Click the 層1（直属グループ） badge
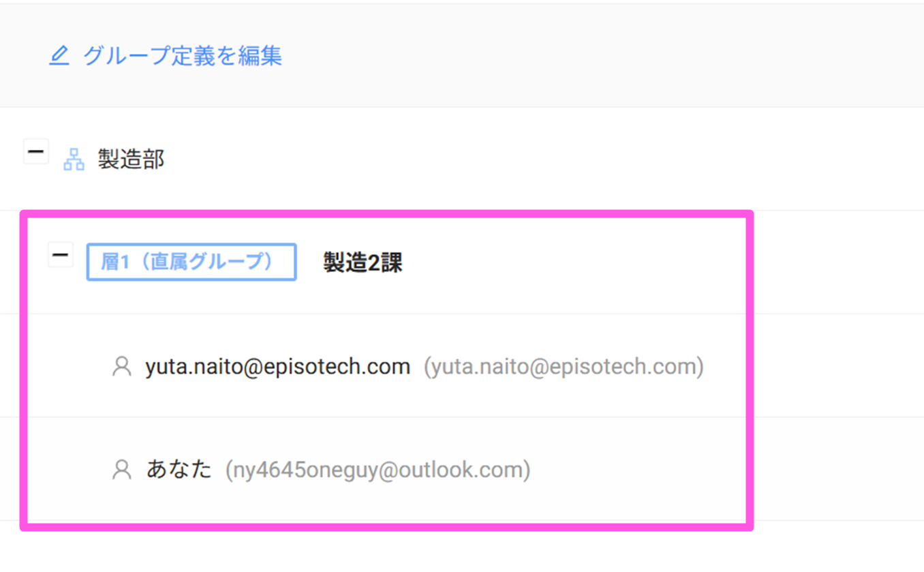The height and width of the screenshot is (572, 924). tap(191, 262)
